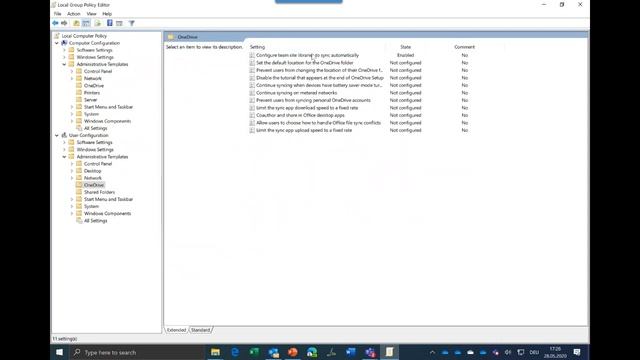Click the Up one level folder icon
The image size is (640, 360).
pos(76,23)
